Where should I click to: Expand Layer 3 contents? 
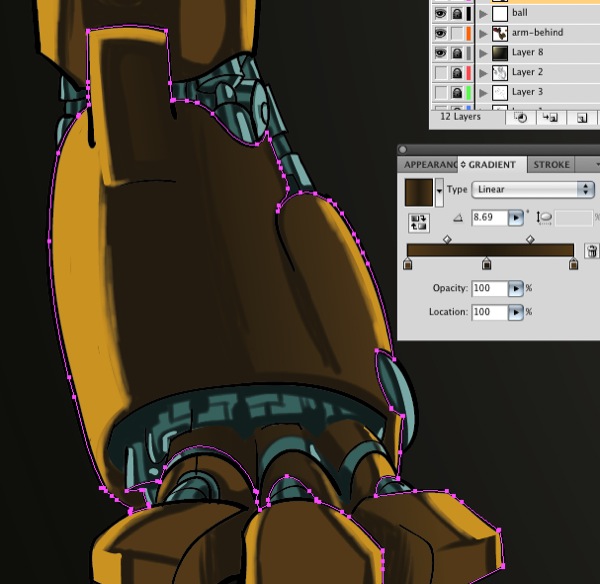[483, 92]
